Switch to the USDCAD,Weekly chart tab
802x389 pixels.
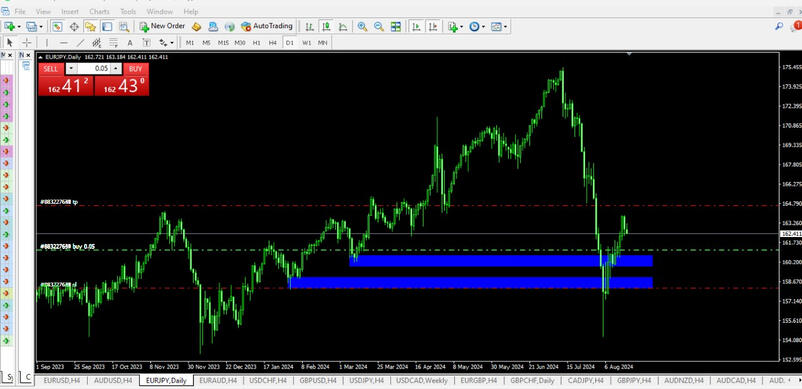pos(422,380)
